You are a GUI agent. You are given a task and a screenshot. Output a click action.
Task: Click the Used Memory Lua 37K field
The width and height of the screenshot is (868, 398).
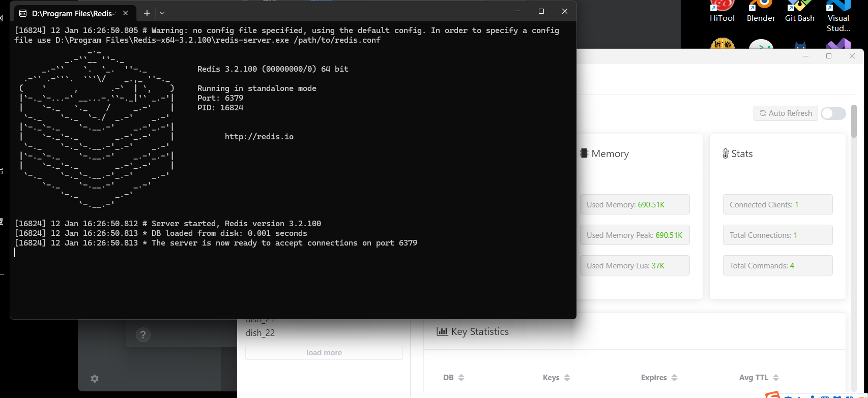pos(634,265)
